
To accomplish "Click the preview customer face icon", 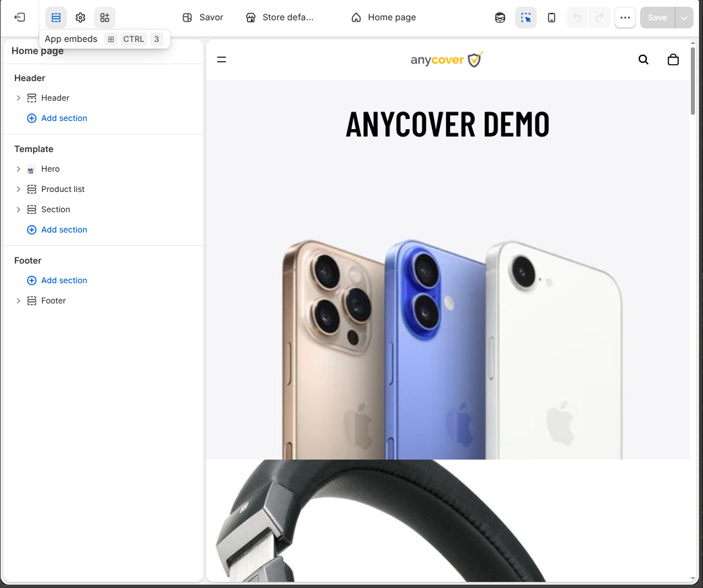I will point(500,18).
